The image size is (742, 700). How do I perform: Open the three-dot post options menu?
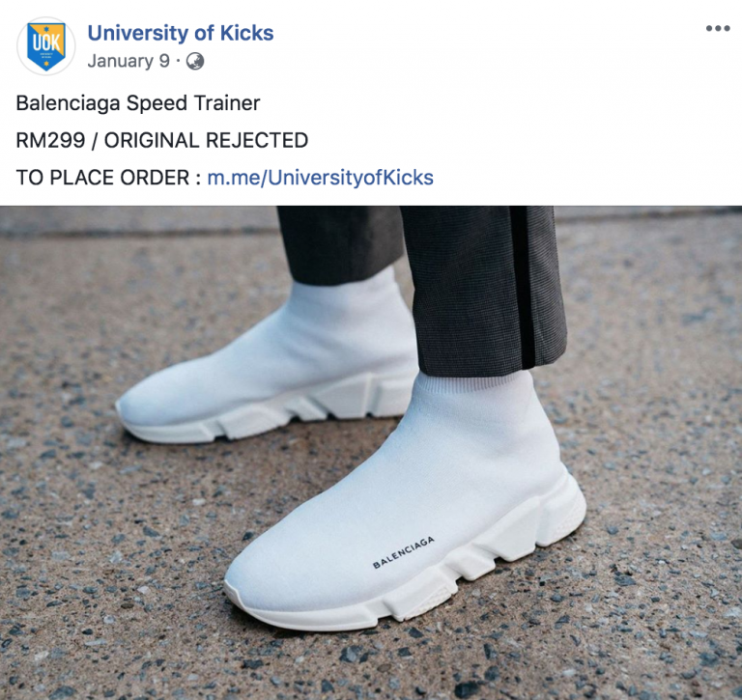(718, 28)
